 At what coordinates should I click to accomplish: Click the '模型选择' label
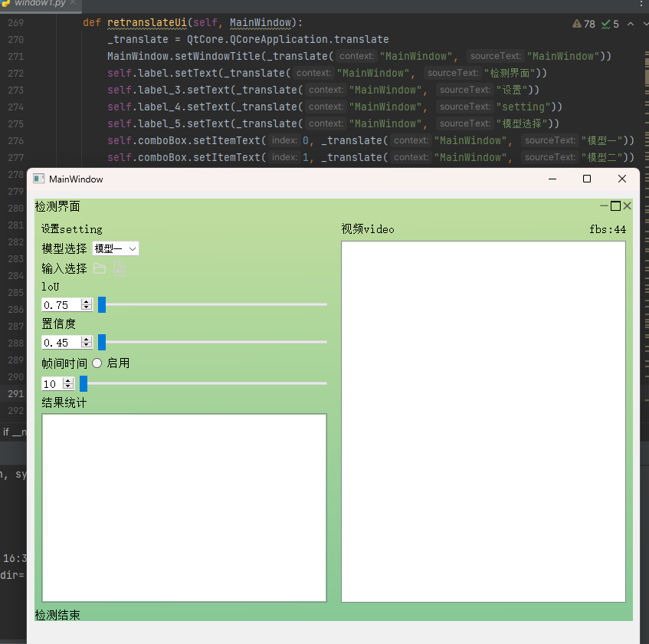[x=64, y=248]
